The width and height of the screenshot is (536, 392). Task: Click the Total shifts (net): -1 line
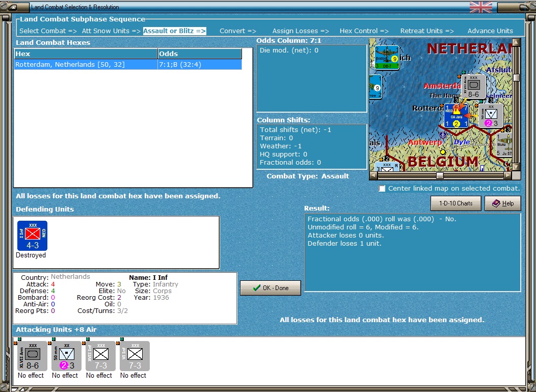pyautogui.click(x=296, y=129)
